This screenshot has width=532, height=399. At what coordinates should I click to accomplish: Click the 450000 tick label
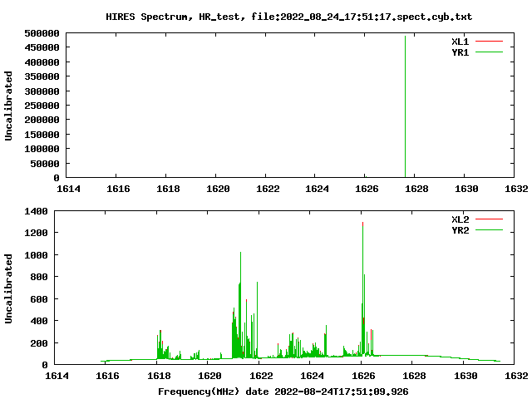point(42,47)
